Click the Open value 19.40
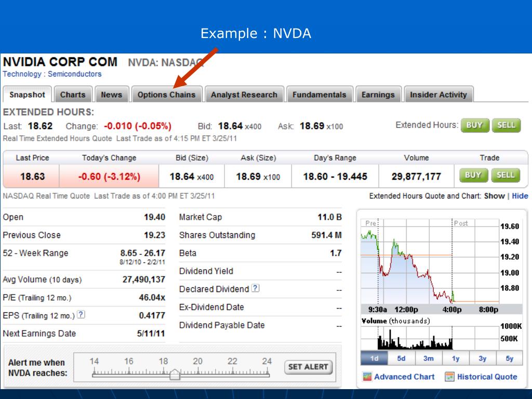 [155, 217]
